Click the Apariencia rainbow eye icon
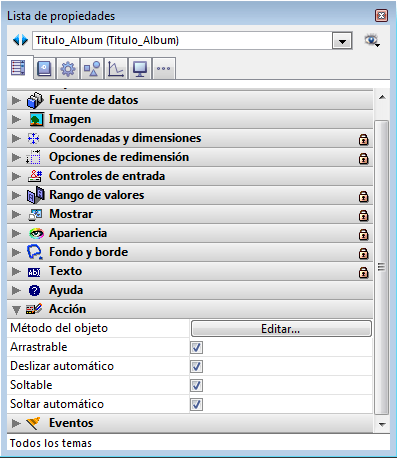 click(x=36, y=233)
